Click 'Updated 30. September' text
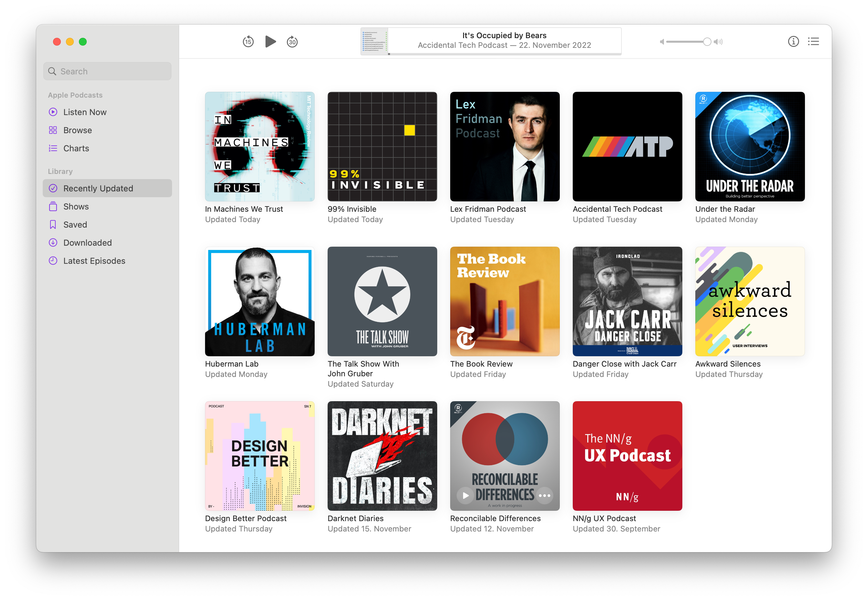 click(x=616, y=529)
